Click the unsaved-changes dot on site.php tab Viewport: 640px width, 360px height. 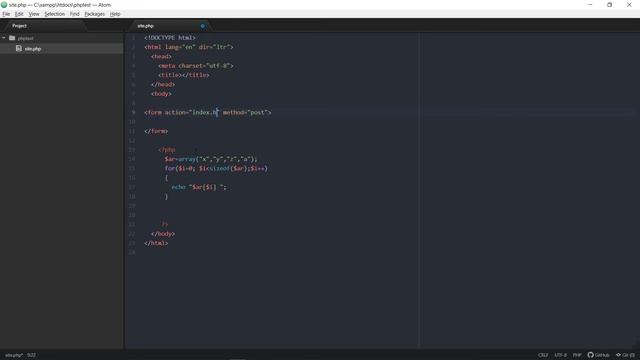point(202,26)
